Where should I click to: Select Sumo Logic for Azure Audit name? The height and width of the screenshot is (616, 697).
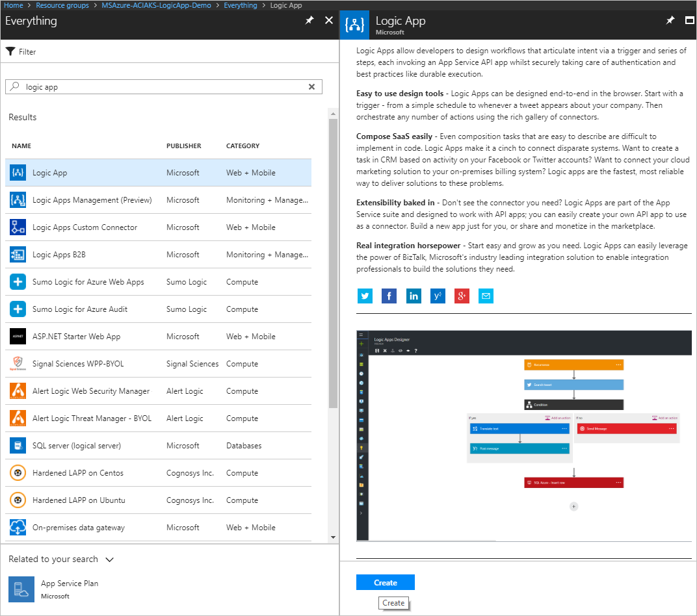(x=79, y=309)
